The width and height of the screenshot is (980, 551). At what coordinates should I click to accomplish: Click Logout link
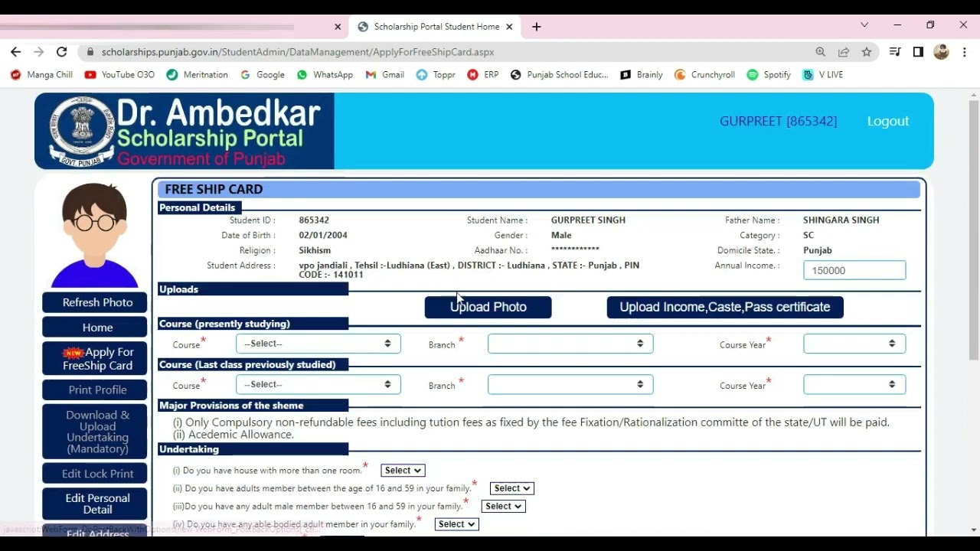pos(888,121)
